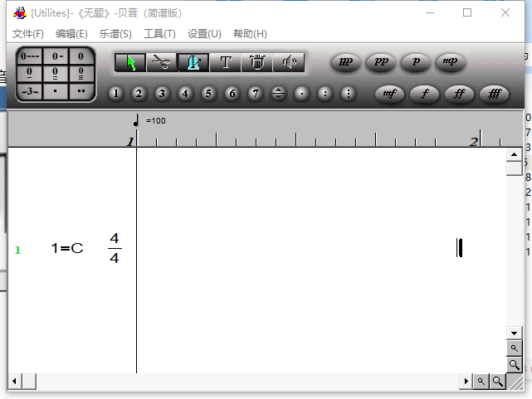This screenshot has width=532, height=399.
Task: Toggle the metronome tool
Action: tap(193, 62)
